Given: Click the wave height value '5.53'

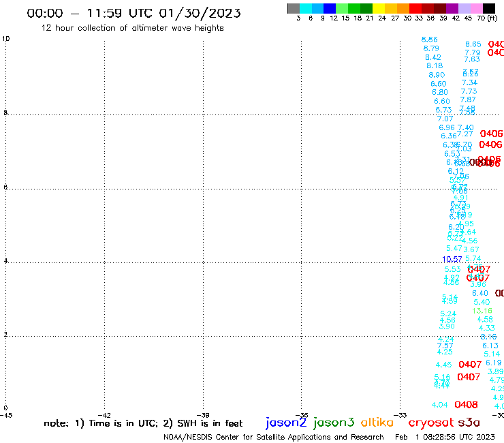Looking at the screenshot, I should pos(452,270).
